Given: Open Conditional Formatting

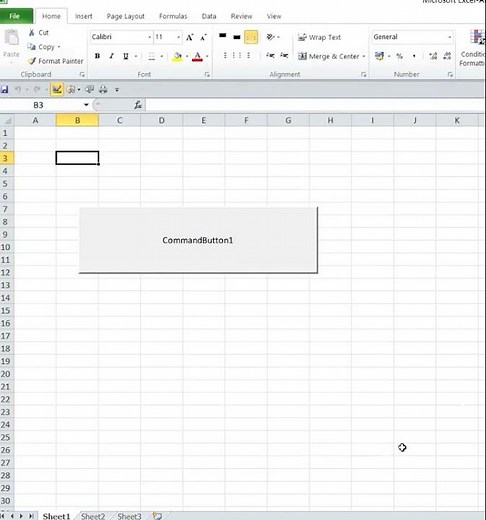Looking at the screenshot, I should coord(473,48).
